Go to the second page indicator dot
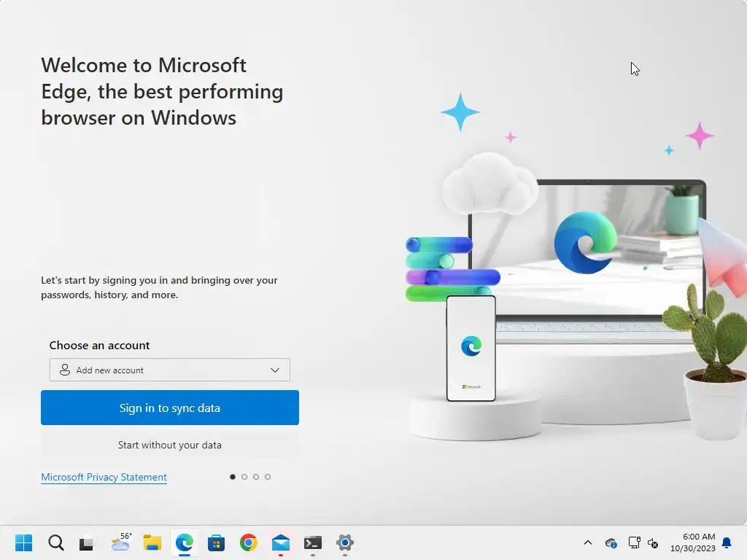Screen dimensions: 747x560 244,477
